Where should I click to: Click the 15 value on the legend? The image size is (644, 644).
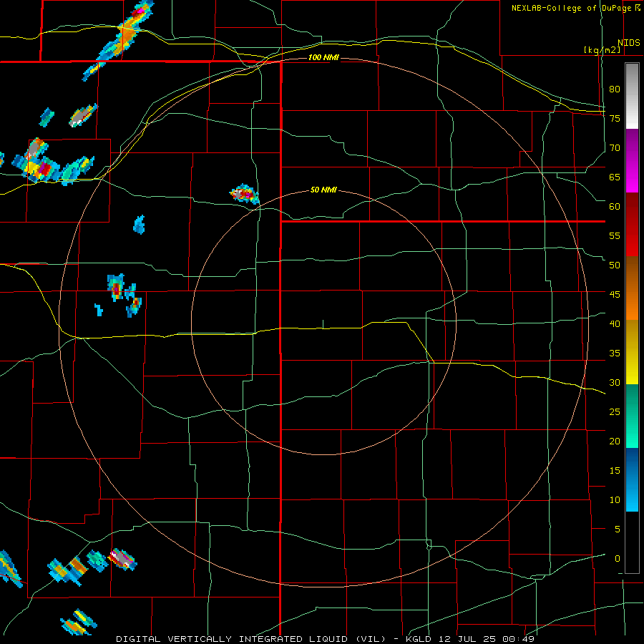click(615, 471)
